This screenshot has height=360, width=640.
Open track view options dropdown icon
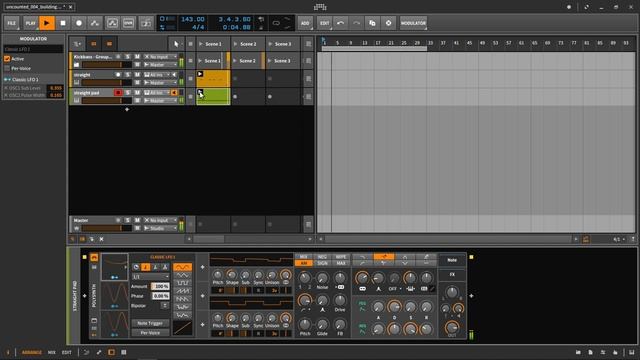tap(77, 44)
